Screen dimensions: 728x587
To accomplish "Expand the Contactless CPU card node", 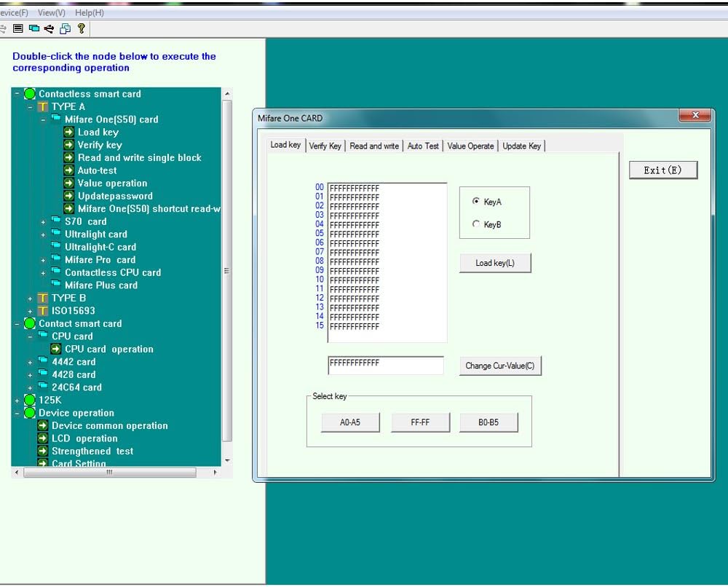I will click(x=43, y=273).
